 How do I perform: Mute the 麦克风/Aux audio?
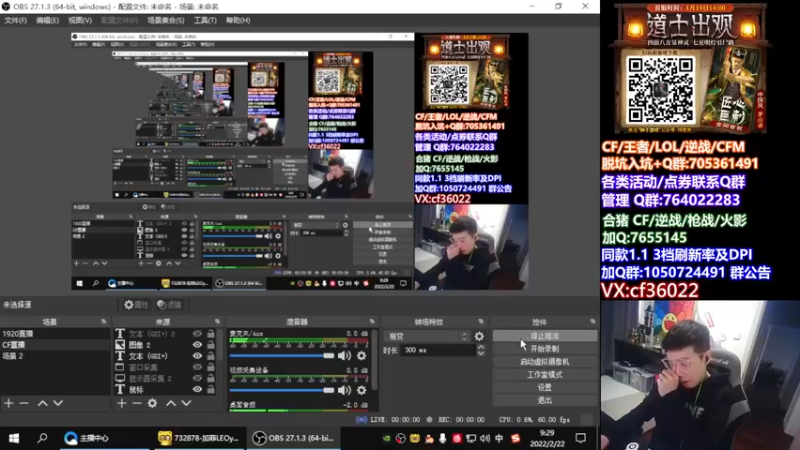coord(344,356)
